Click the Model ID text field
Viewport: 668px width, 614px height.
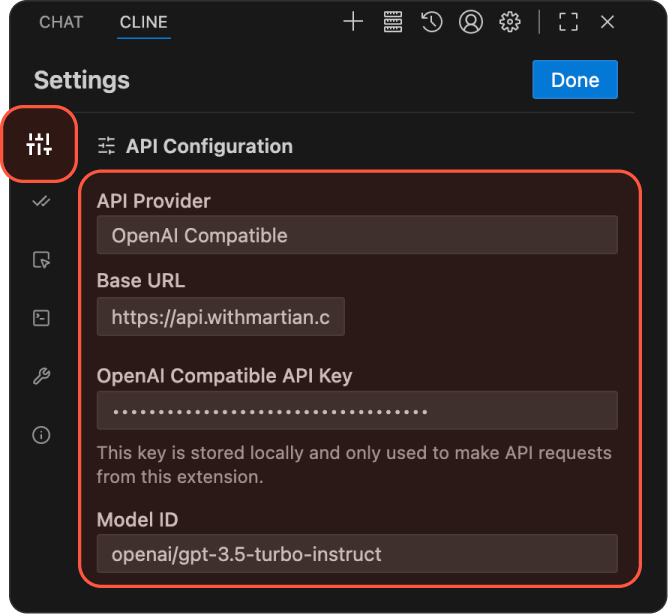(357, 554)
